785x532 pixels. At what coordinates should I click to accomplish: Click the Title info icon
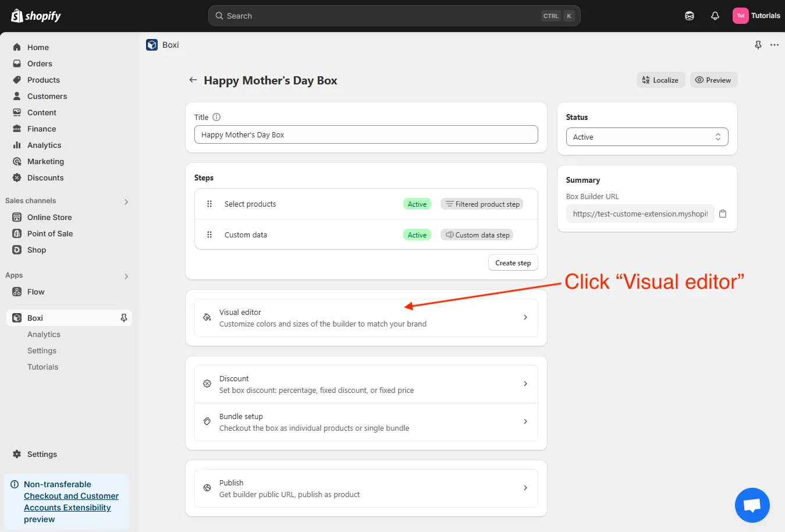tap(216, 117)
